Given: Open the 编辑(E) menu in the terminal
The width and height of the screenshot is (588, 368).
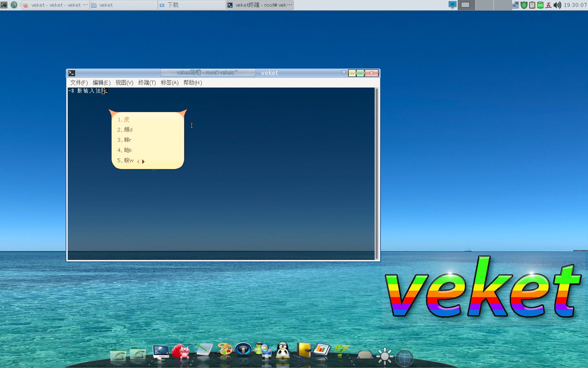Looking at the screenshot, I should pos(101,83).
